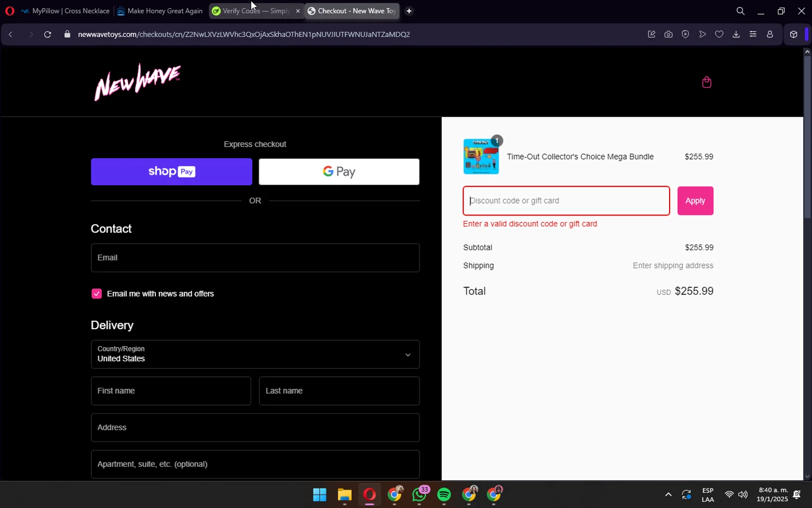
Task: Open notifications bell in the system tray
Action: (x=797, y=494)
